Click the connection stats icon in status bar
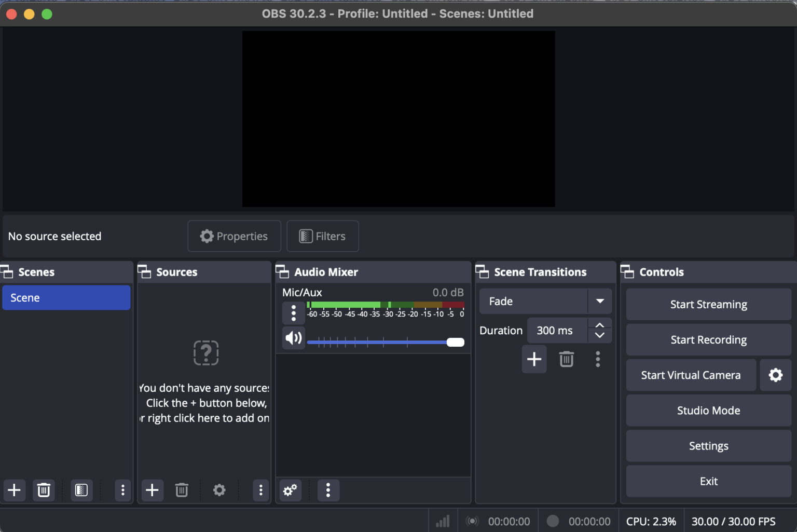The image size is (797, 532). click(442, 521)
